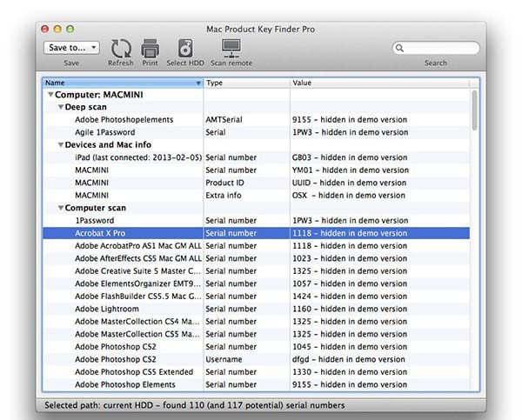This screenshot has width=522, height=420.
Task: Open the Save to... dropdown
Action: click(x=71, y=48)
